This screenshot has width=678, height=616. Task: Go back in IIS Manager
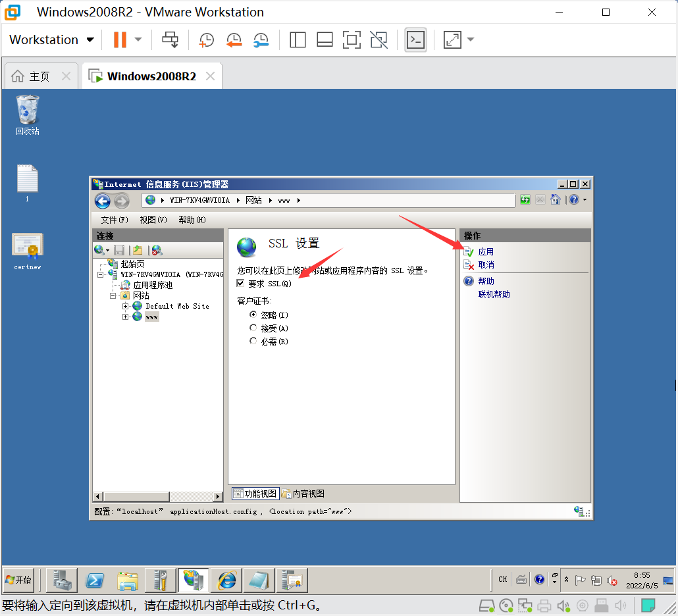103,201
